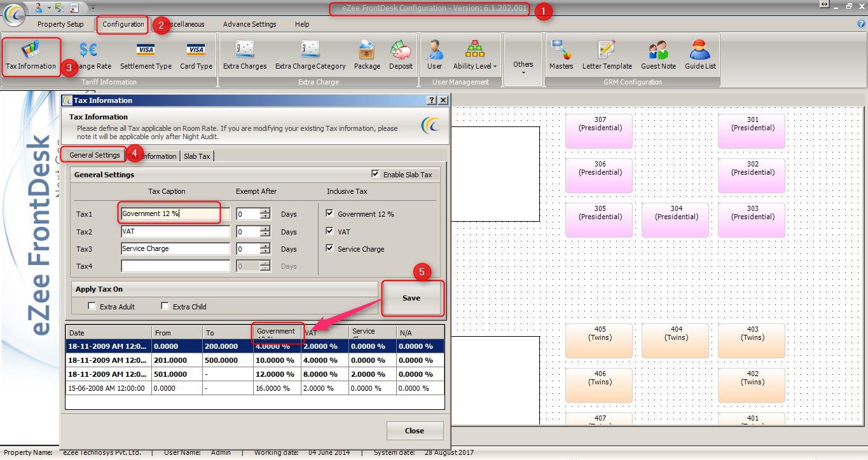Click the help '?' button of Tax Information dialog
Screen dimensions: 868x460
[432, 100]
